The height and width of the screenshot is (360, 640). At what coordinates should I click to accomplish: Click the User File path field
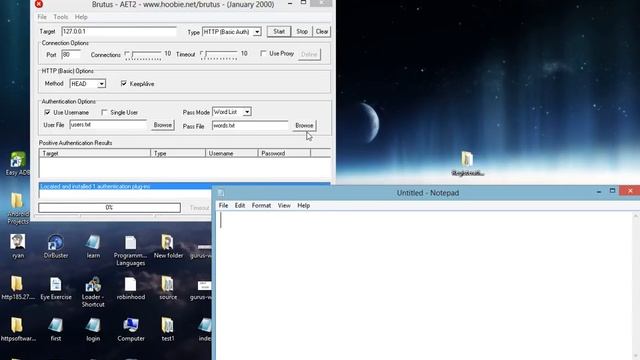click(108, 125)
